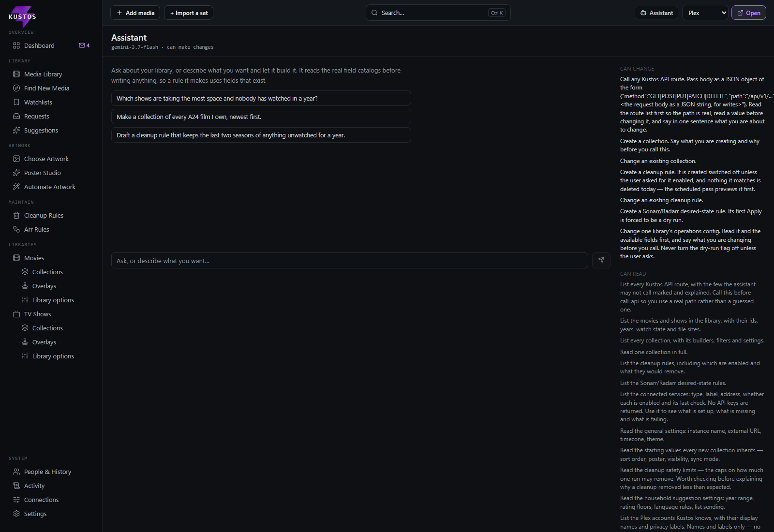Click the Cleanup Rules trash icon
The width and height of the screenshot is (774, 532).
pos(16,215)
